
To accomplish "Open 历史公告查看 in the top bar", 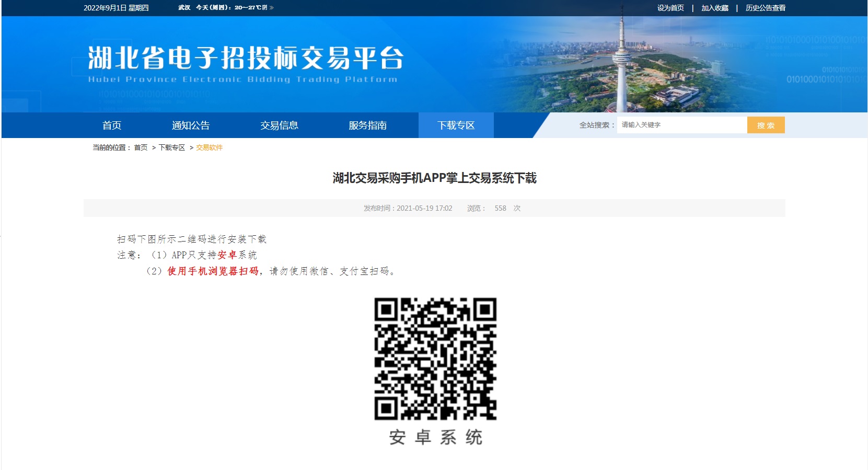I will pyautogui.click(x=765, y=8).
